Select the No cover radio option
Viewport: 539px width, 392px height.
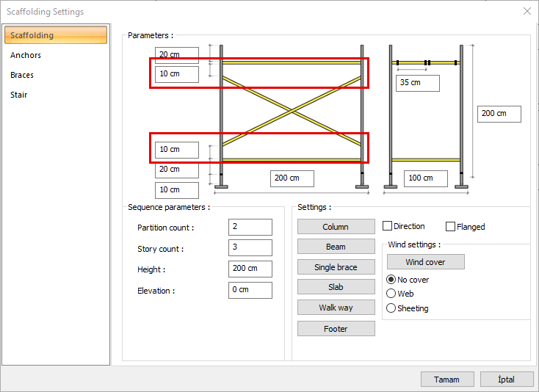pos(391,280)
